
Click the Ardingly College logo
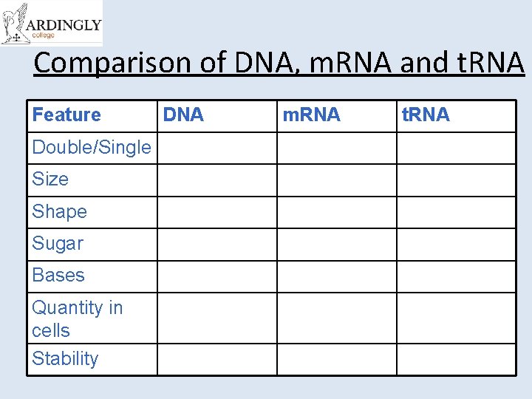click(x=52, y=24)
